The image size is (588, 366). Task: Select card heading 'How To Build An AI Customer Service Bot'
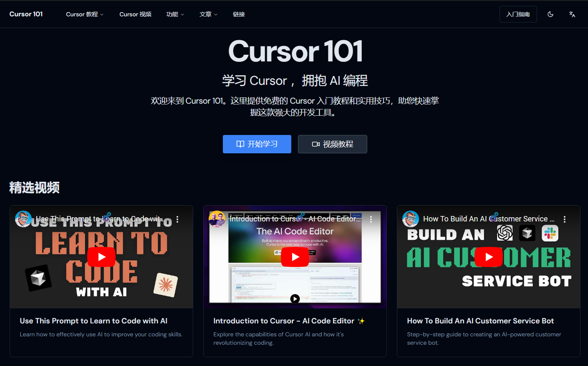click(x=480, y=321)
